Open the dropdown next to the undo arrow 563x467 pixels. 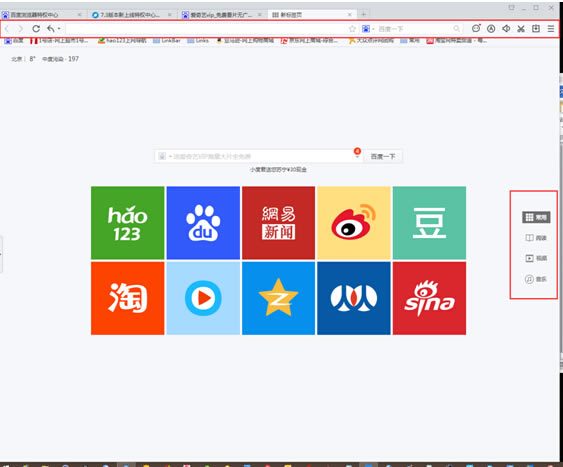(59, 29)
